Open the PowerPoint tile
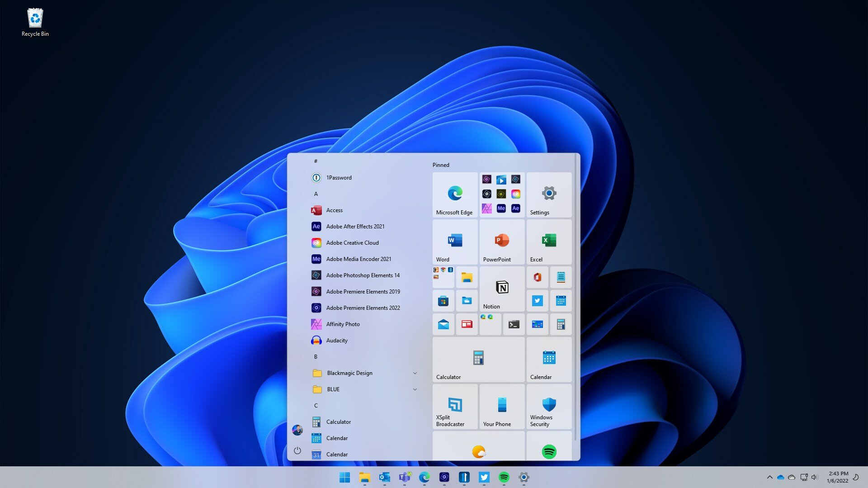Screen dimensions: 868x488 coord(502,242)
